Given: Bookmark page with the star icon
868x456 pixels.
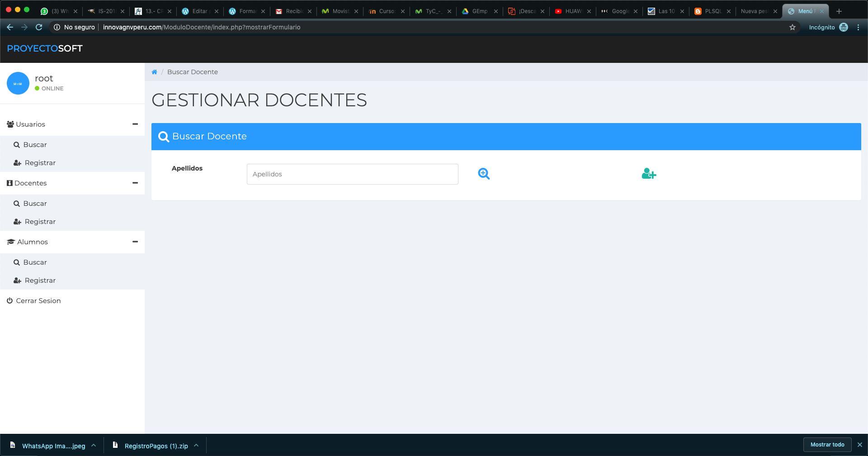Looking at the screenshot, I should 793,27.
